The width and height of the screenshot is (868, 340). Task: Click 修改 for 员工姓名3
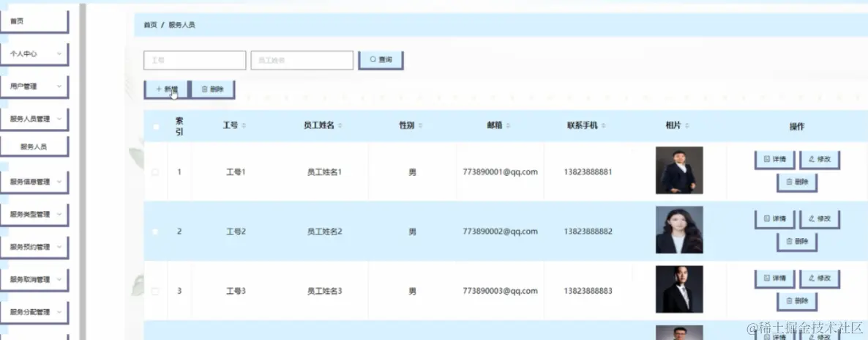pyautogui.click(x=820, y=278)
